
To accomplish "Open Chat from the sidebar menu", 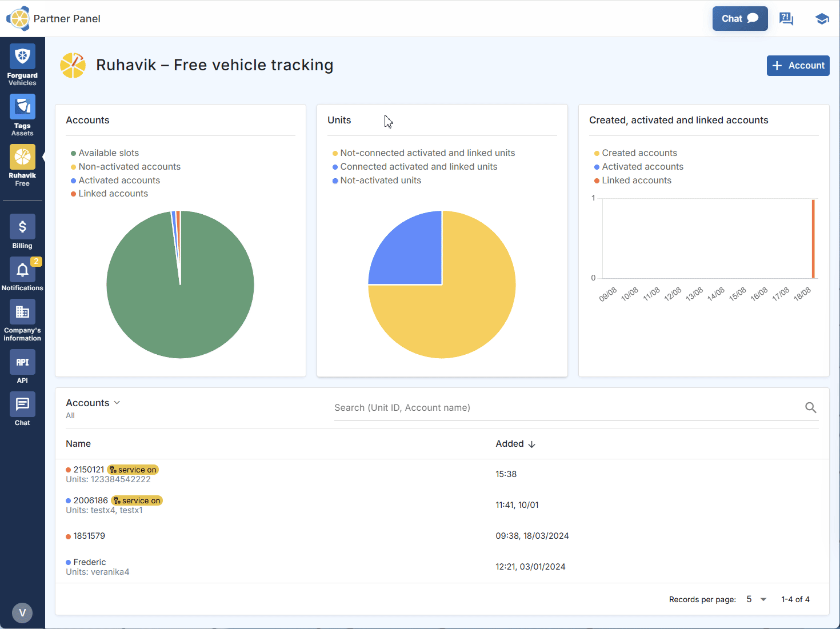I will pyautogui.click(x=22, y=409).
